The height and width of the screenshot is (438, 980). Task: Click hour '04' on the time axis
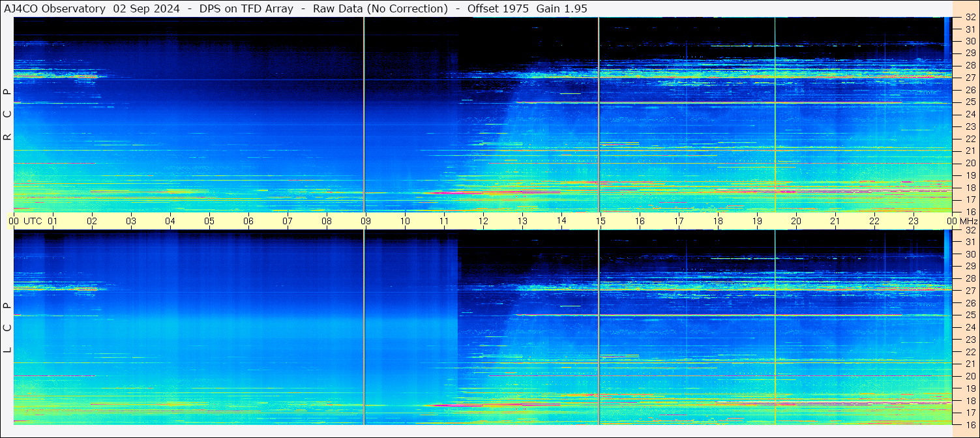pos(170,221)
